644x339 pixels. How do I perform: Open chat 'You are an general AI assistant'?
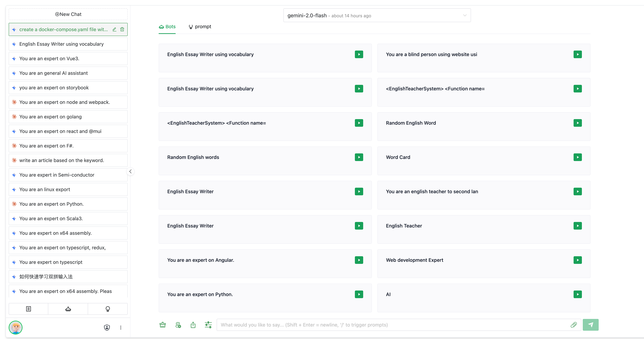tap(68, 73)
